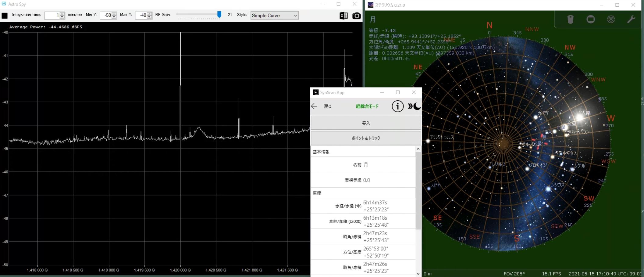Open the SynScan info icon

397,106
